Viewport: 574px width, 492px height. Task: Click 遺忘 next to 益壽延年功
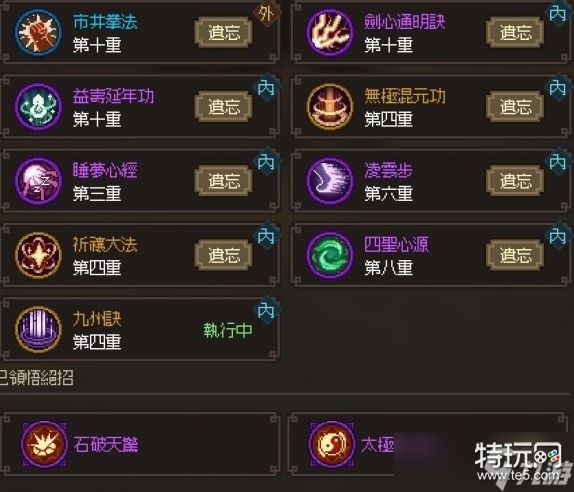pos(224,107)
